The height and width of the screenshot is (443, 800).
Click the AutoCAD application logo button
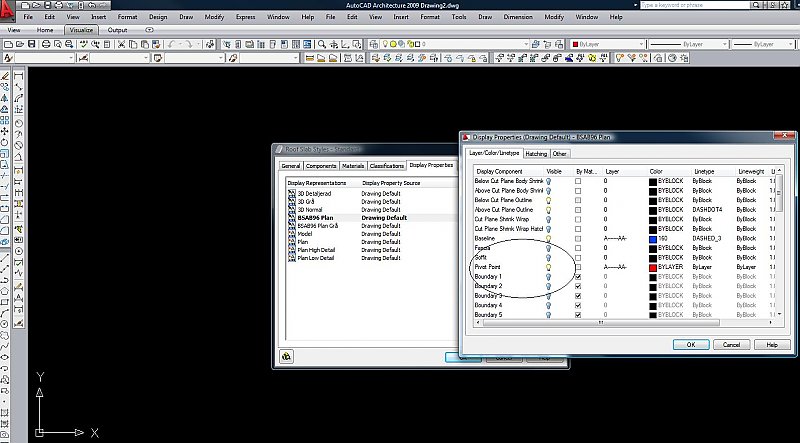pos(9,7)
